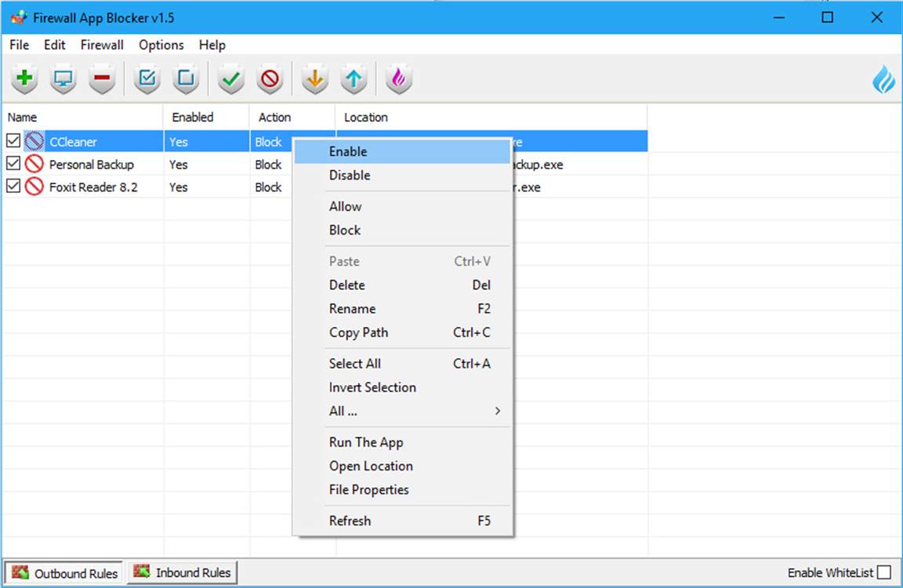Select the Foxit Reader 8.2 name cell
This screenshot has width=903, height=588.
93,187
